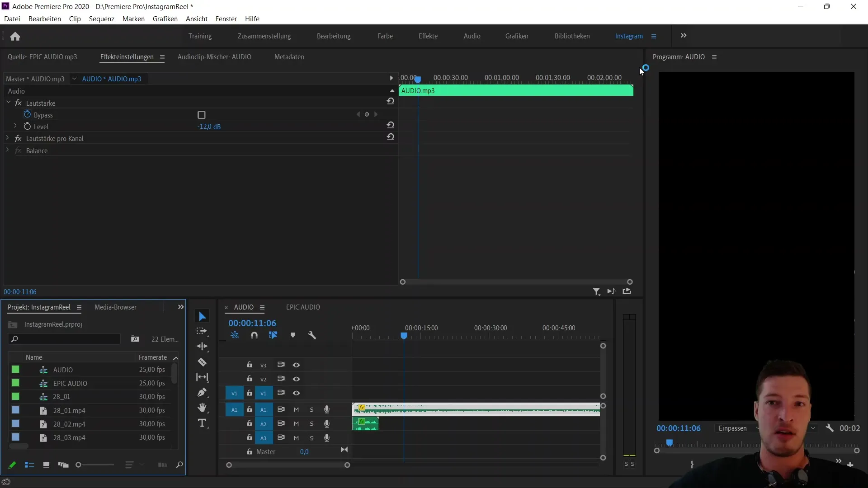Collapse the Lautstärke effect group

click(x=9, y=103)
